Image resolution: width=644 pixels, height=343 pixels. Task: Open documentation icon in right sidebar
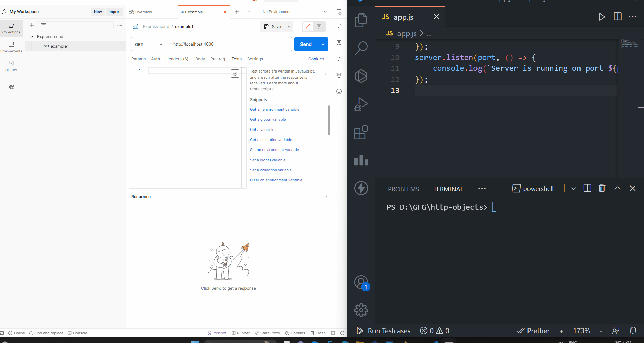[x=339, y=27]
